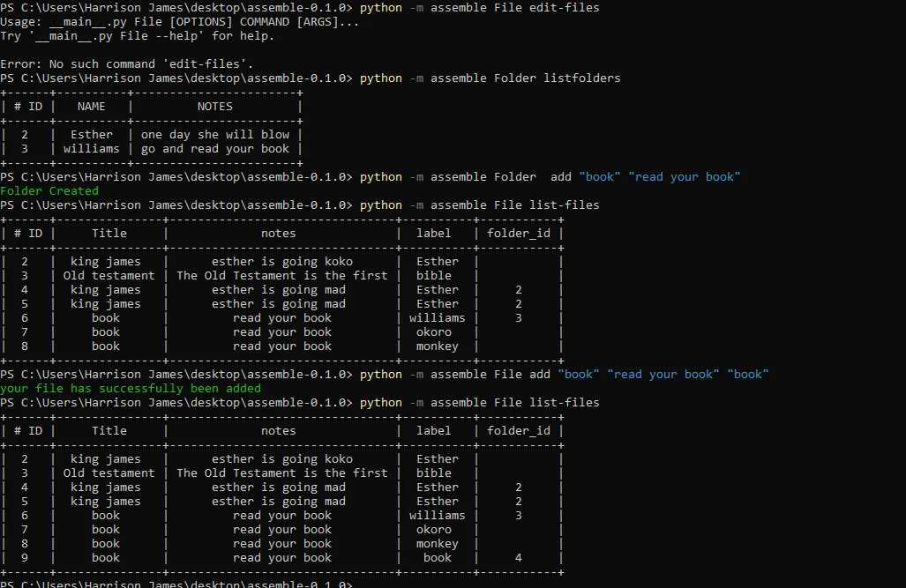Click "listfolders" in the Folder command
Viewport: 906px width, 588px height.
[x=582, y=78]
